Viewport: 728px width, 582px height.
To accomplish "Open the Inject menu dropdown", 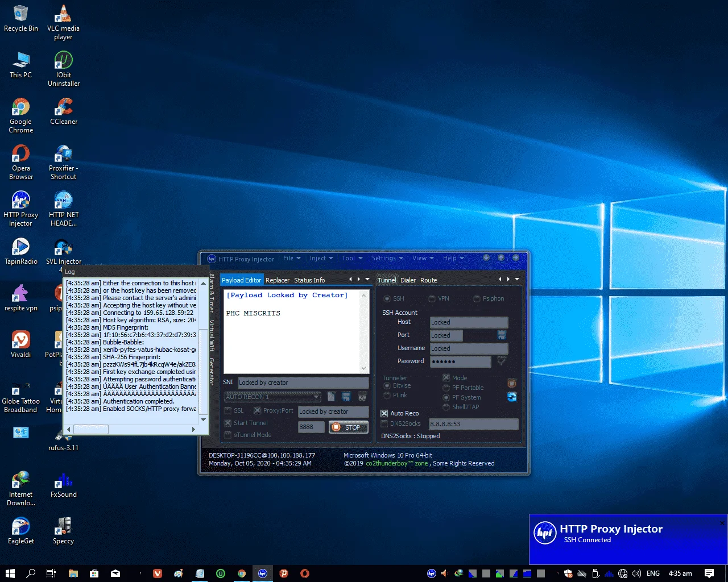I will (x=321, y=258).
